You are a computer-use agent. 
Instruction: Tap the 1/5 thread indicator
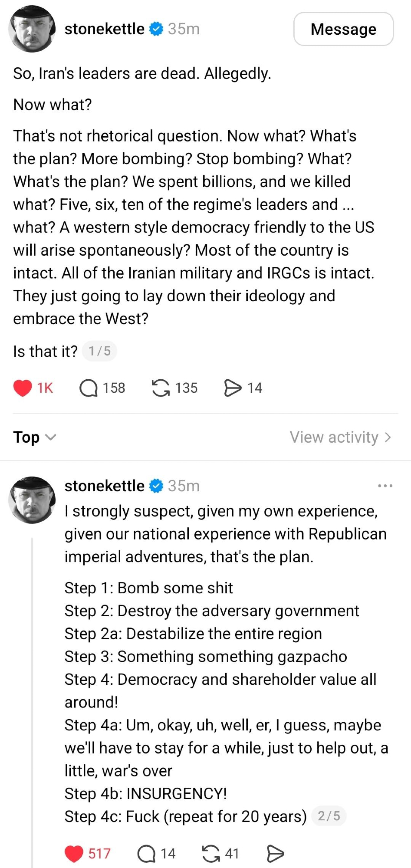99,351
